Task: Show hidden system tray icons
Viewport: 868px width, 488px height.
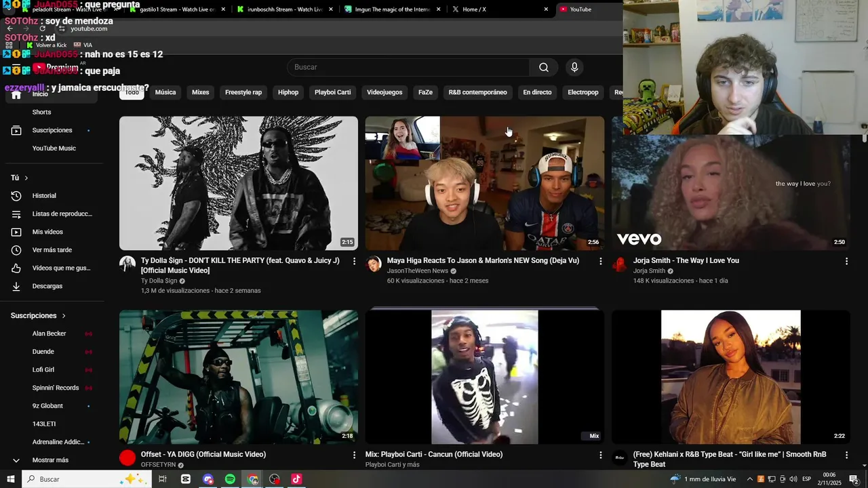Action: point(749,479)
